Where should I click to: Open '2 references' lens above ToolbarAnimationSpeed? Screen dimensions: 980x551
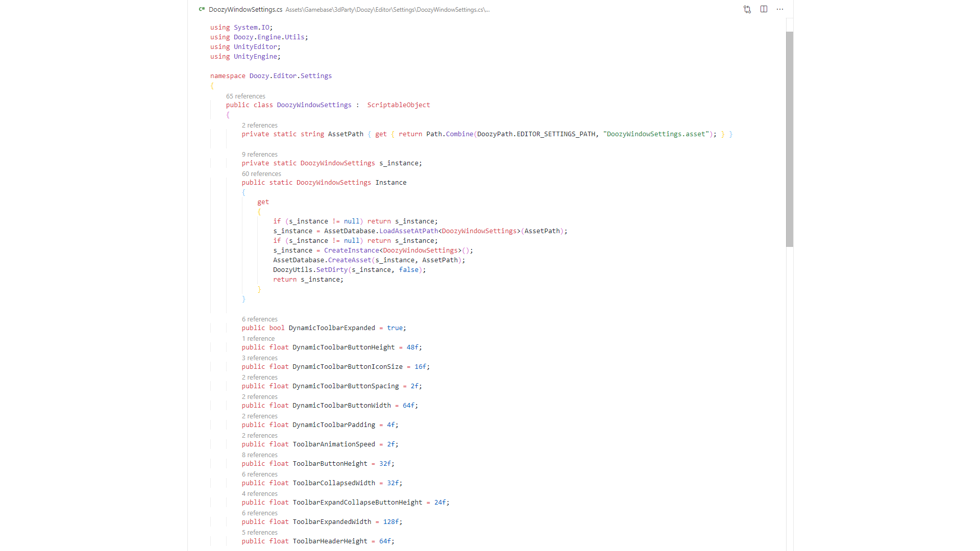point(260,436)
